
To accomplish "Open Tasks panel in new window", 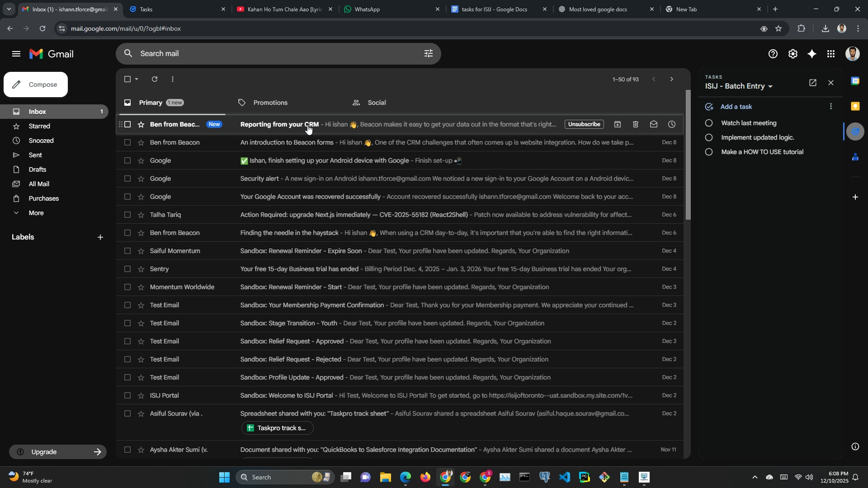I will pyautogui.click(x=812, y=83).
